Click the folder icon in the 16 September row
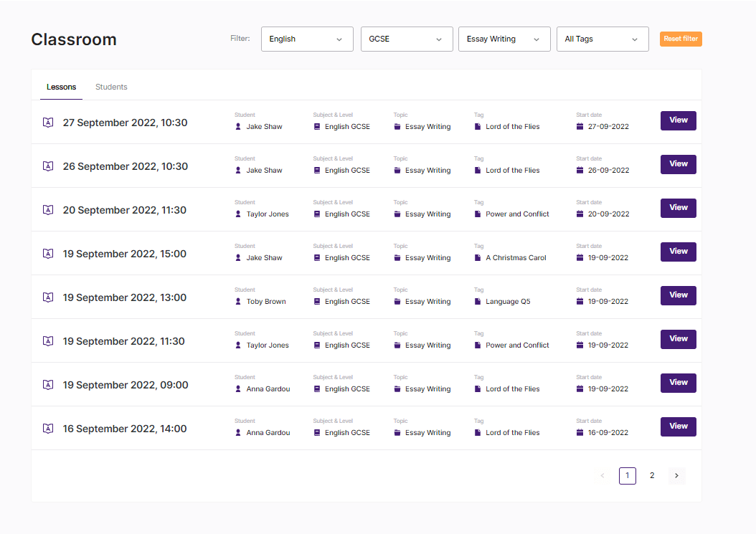756x534 pixels. click(x=397, y=433)
